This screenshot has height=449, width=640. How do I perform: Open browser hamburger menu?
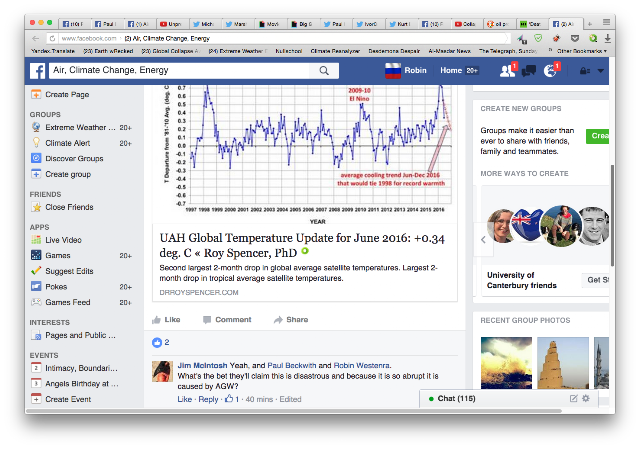click(607, 22)
